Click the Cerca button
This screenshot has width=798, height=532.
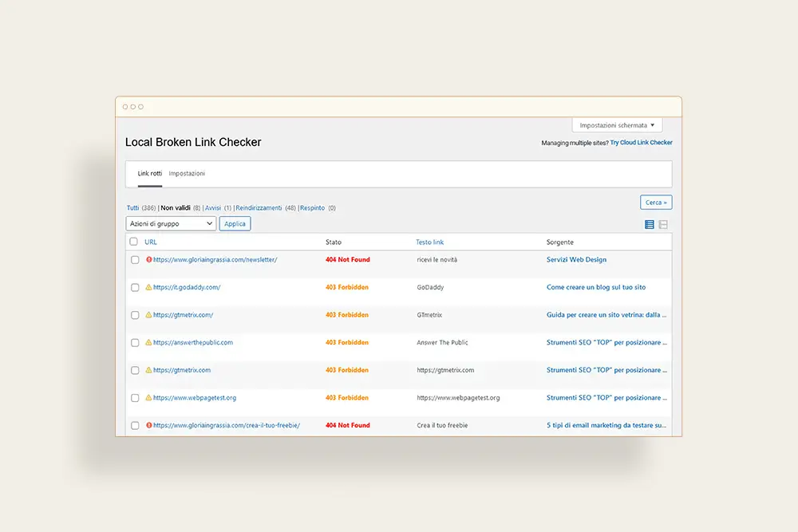656,203
